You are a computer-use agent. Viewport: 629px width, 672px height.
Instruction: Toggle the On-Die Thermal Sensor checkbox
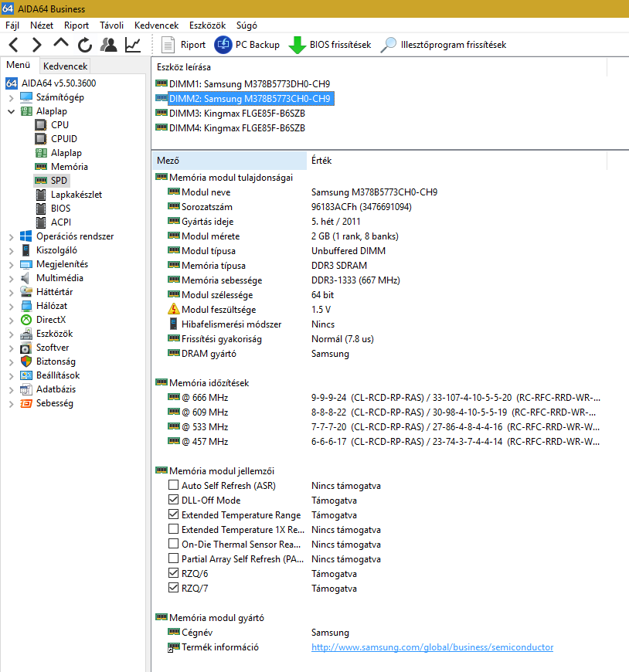(x=173, y=544)
